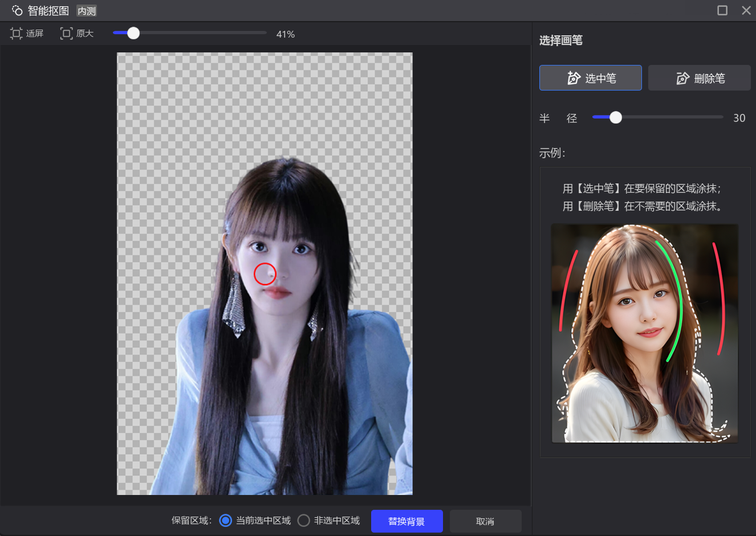
Task: Click the zoom slider handle at 41%
Action: 133,33
